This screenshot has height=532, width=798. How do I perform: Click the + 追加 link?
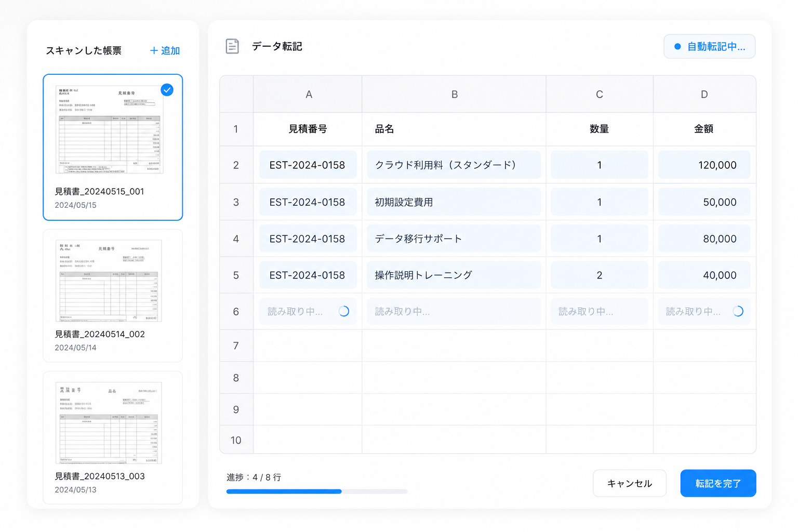165,50
